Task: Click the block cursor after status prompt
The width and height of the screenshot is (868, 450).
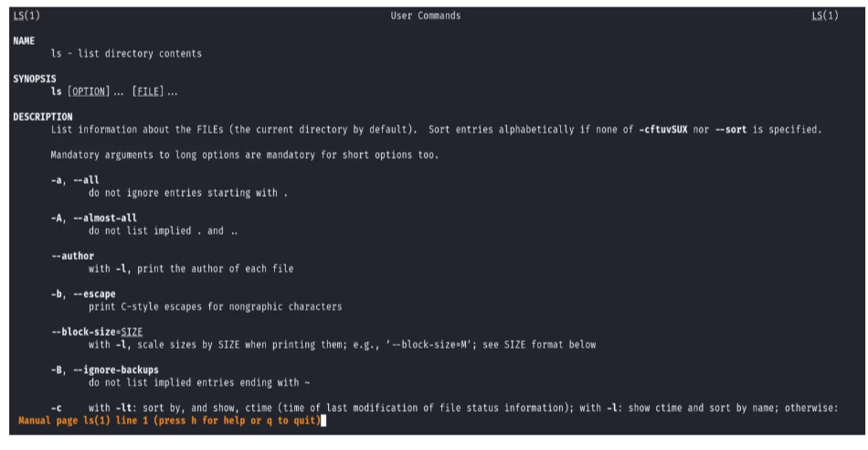Action: tap(323, 421)
